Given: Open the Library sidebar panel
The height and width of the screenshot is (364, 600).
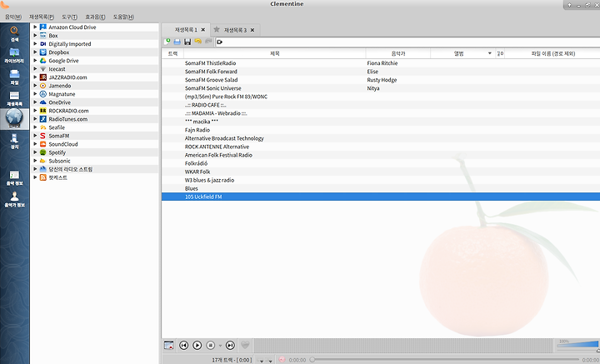Looking at the screenshot, I should (14, 56).
